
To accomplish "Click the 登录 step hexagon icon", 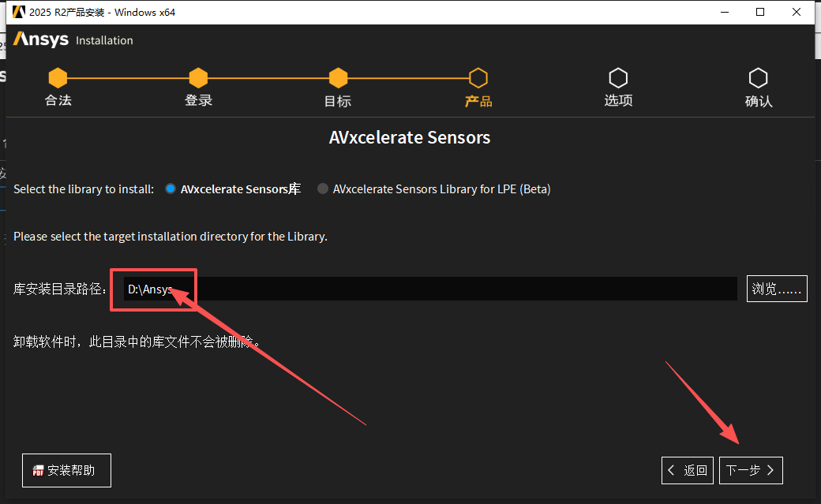I will pyautogui.click(x=198, y=78).
